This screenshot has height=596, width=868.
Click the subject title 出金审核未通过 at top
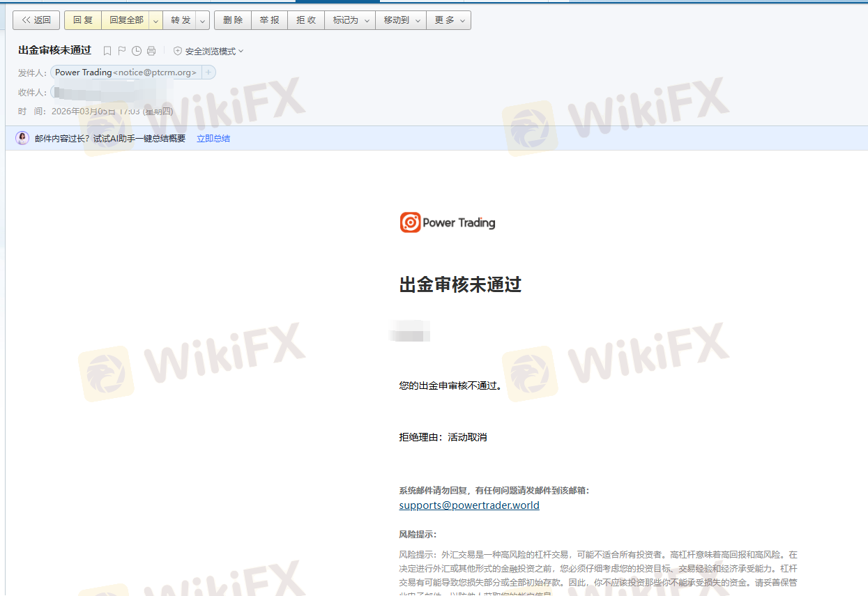point(54,50)
